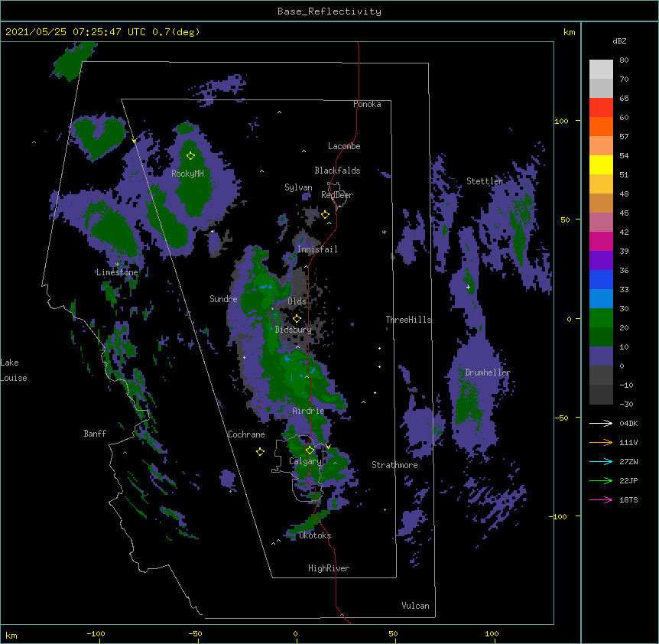Select the blue 33-36 dBZ color swatch
The width and height of the screenshot is (659, 644).
pyautogui.click(x=601, y=279)
